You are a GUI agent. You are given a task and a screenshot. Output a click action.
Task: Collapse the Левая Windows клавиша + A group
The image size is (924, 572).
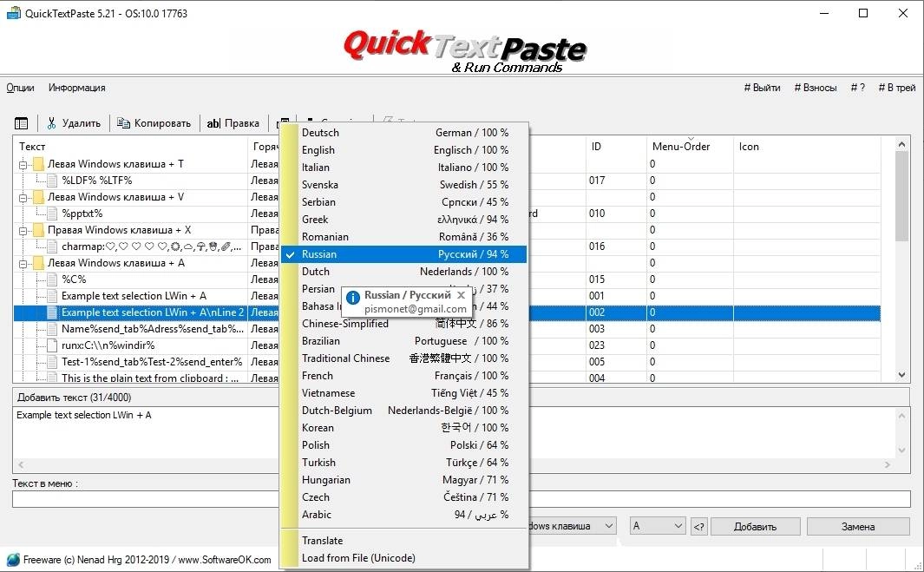coord(23,264)
